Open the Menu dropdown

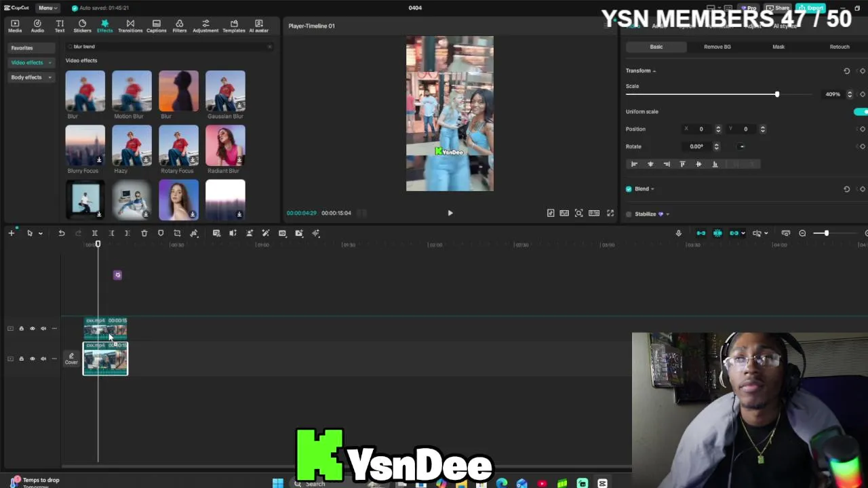(47, 8)
